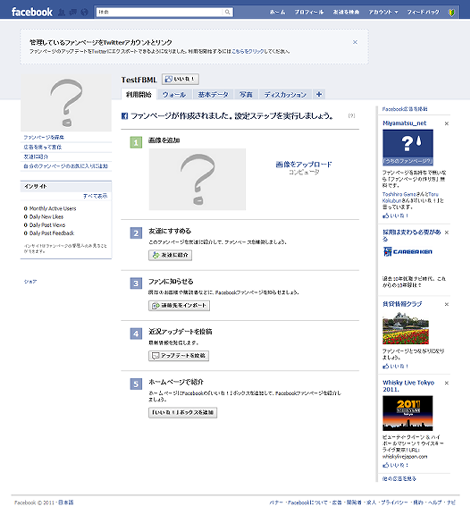The image size is (470, 523).
Task: Click the 画像をアップロード link
Action: tap(304, 164)
